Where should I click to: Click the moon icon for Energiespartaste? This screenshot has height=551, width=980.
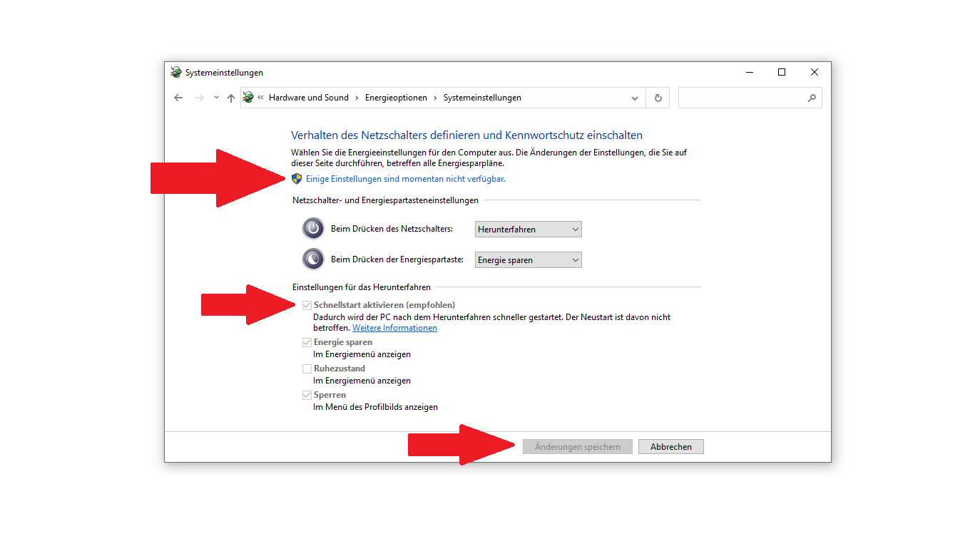click(x=313, y=259)
